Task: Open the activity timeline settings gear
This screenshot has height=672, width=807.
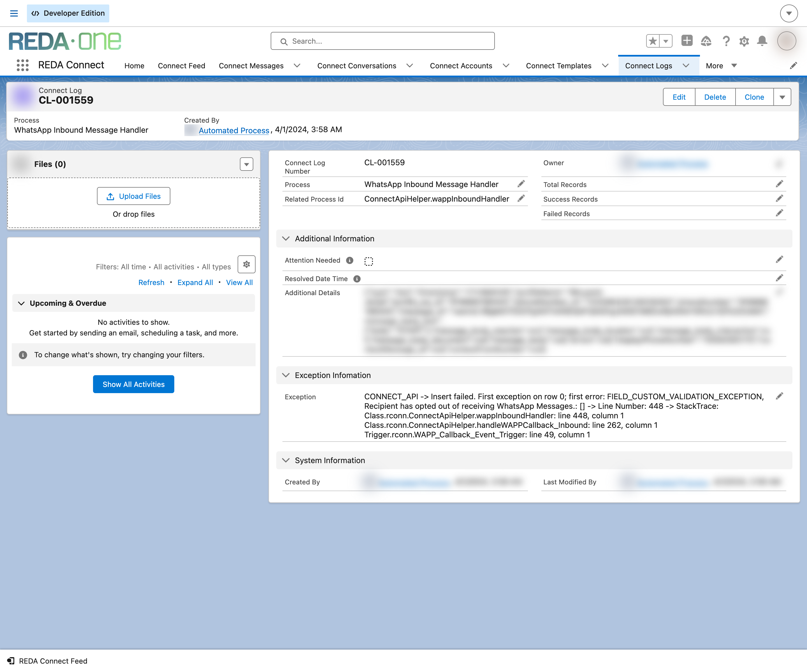Action: point(246,264)
